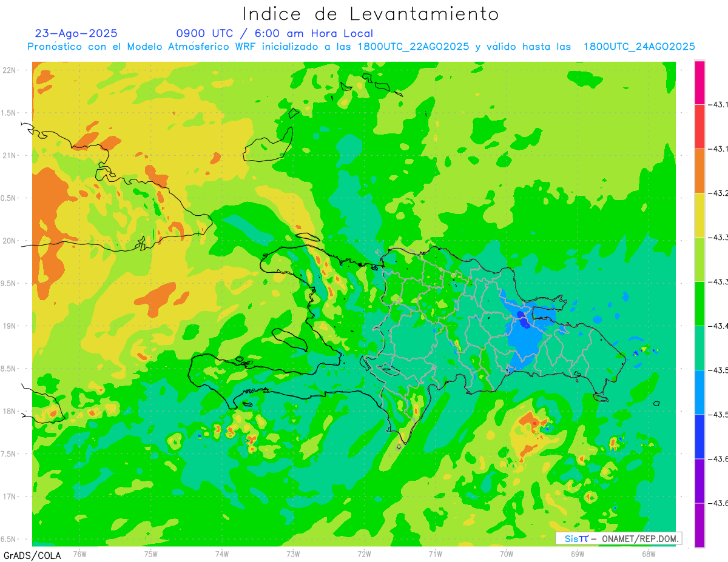This screenshot has height=562, width=728.
Task: Click the '17N' latitude label
Action: (x=10, y=497)
